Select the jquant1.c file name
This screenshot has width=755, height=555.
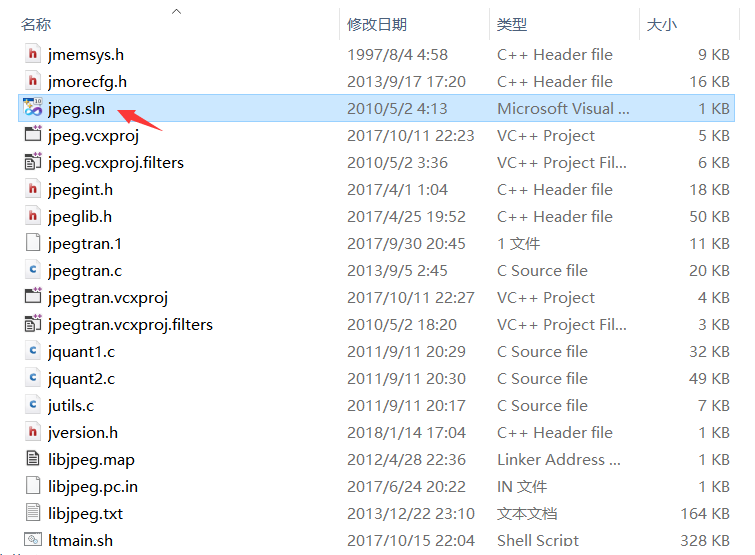[81, 352]
